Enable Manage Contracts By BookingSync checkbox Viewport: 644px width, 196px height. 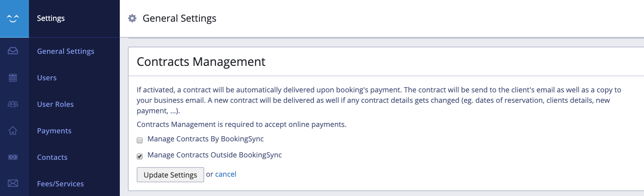click(140, 140)
